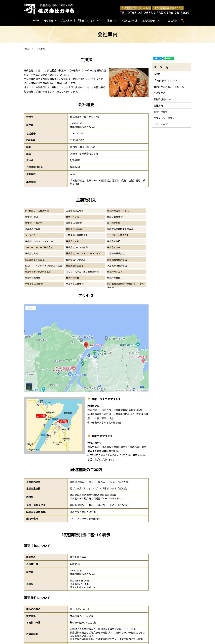Click the red カネ貞 map pin
Viewport: 215px width, 644px height.
[86, 345]
